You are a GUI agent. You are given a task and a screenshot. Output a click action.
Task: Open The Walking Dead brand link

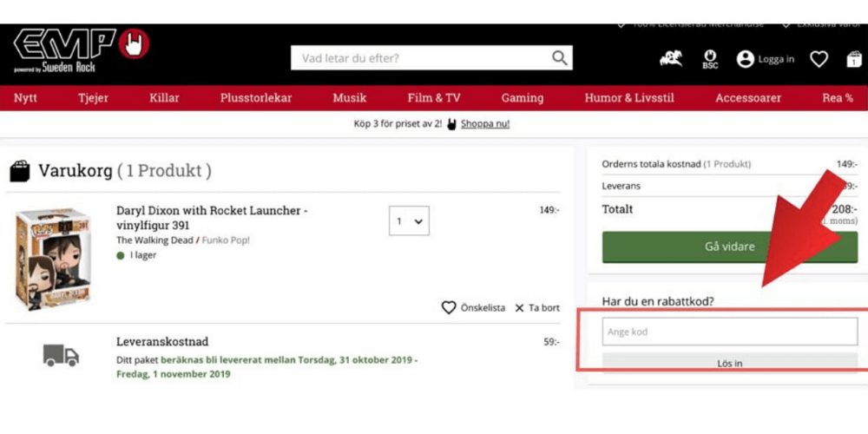155,240
